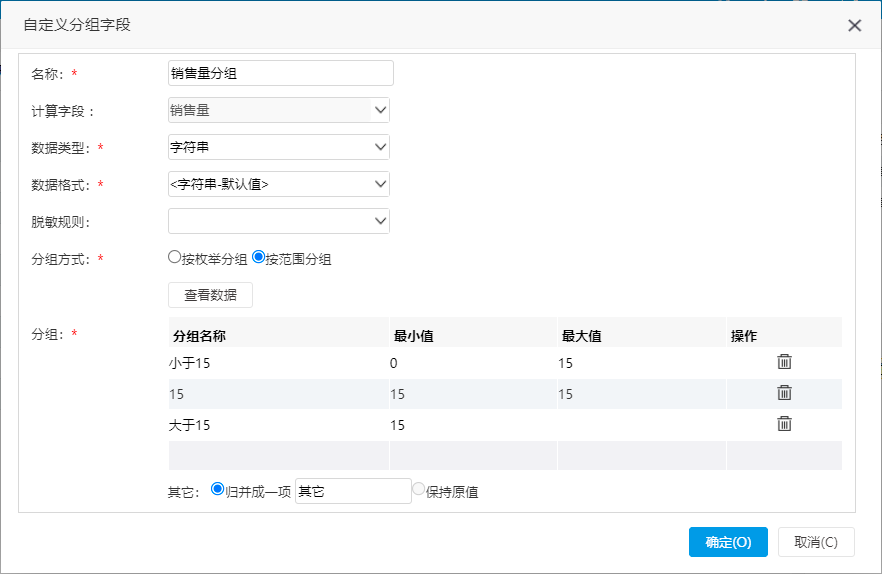Cancel with the 取消(C) button

point(816,542)
